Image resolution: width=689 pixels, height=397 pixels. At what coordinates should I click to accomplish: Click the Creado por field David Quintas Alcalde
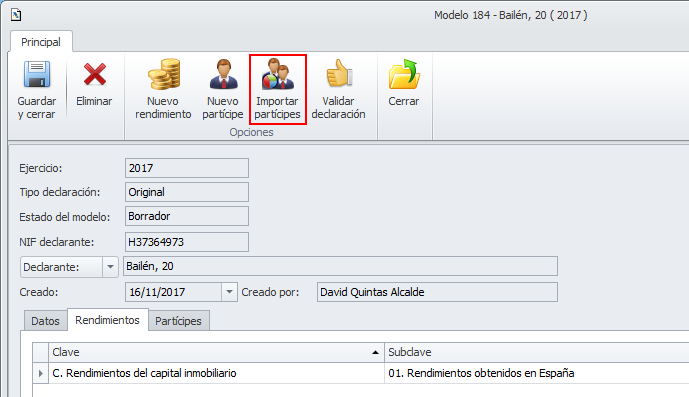point(437,292)
